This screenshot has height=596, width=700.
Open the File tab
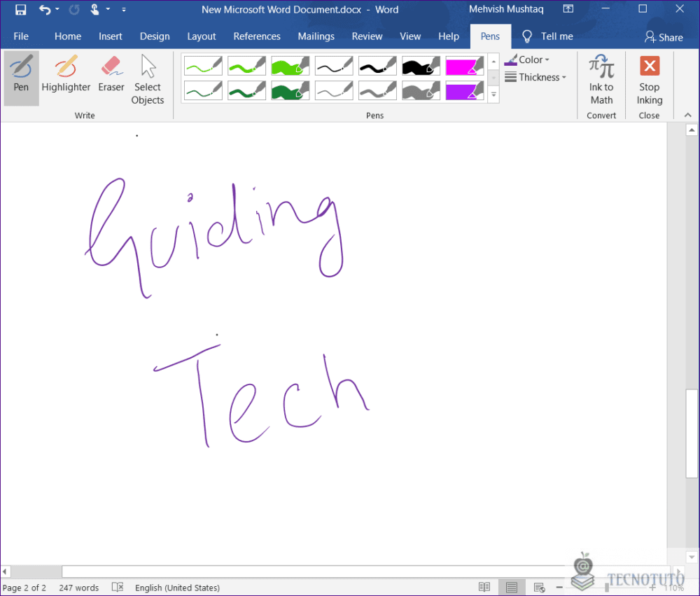coord(21,36)
